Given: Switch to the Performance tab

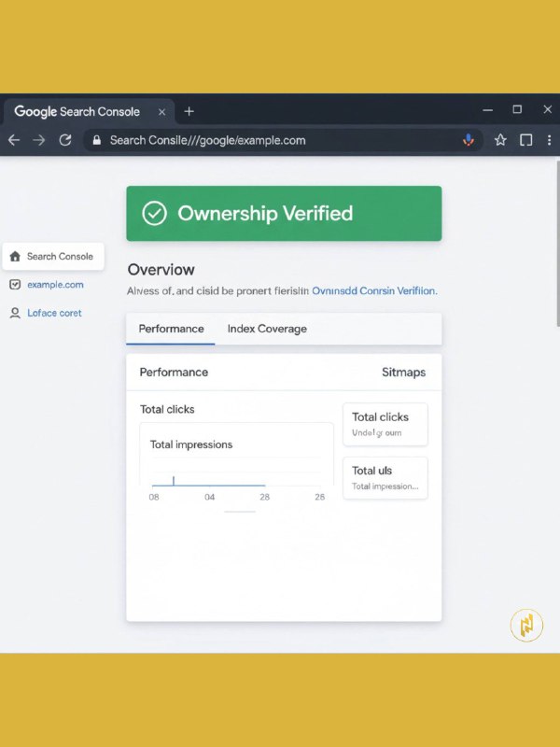Looking at the screenshot, I should tap(171, 329).
